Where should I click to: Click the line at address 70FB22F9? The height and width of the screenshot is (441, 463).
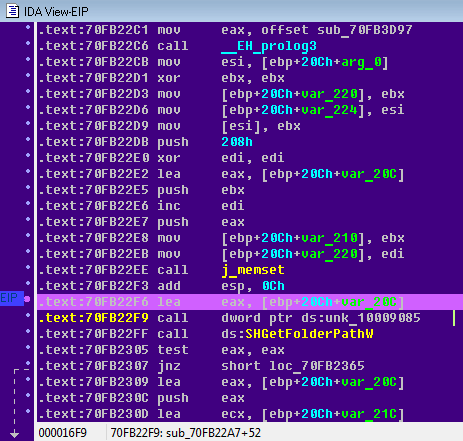coord(250,318)
